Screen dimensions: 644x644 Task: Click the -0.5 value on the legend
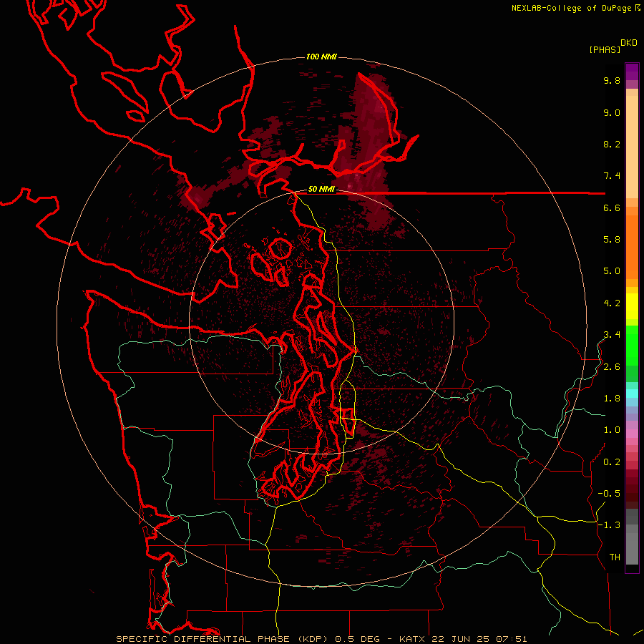[x=609, y=494]
